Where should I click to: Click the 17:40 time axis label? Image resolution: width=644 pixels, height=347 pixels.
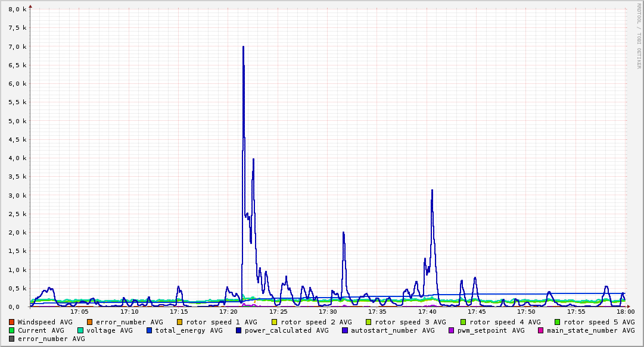pos(427,312)
